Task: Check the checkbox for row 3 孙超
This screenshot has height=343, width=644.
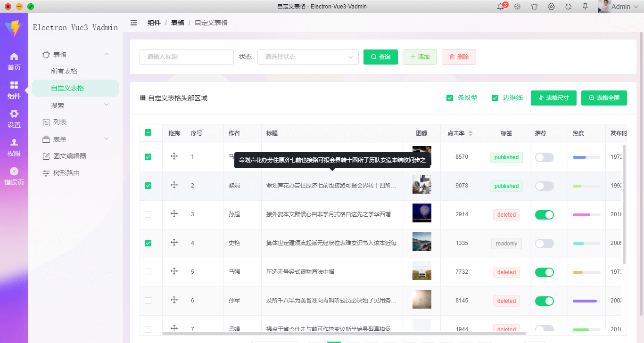Action: [148, 214]
